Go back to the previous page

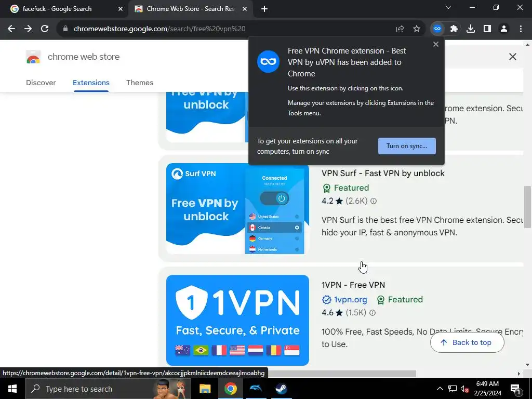[x=11, y=29]
